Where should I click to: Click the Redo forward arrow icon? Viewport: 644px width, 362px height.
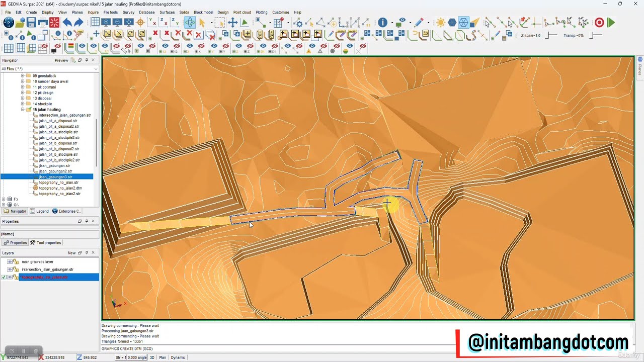tap(78, 23)
